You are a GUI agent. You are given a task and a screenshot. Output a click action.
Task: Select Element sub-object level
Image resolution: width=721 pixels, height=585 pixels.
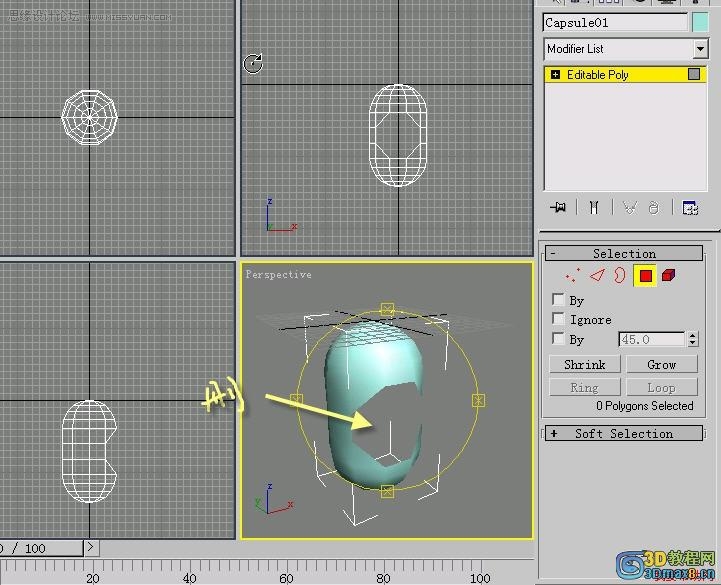click(668, 275)
